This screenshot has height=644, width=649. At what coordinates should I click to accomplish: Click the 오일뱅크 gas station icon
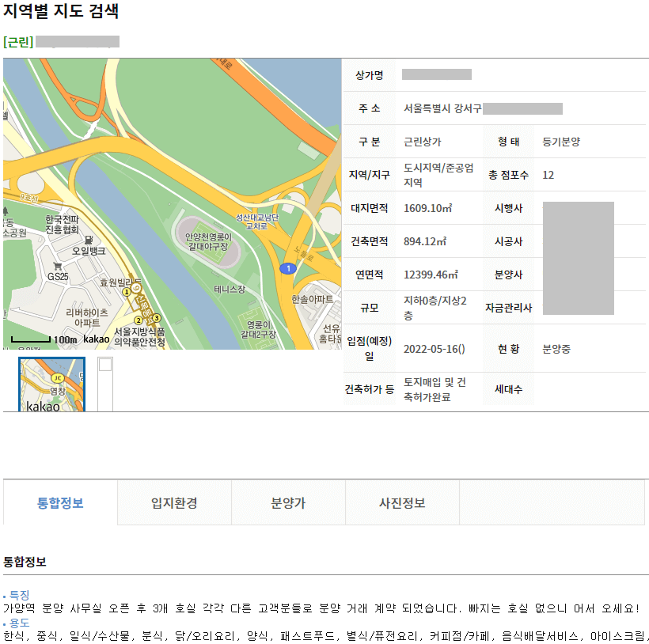89,240
